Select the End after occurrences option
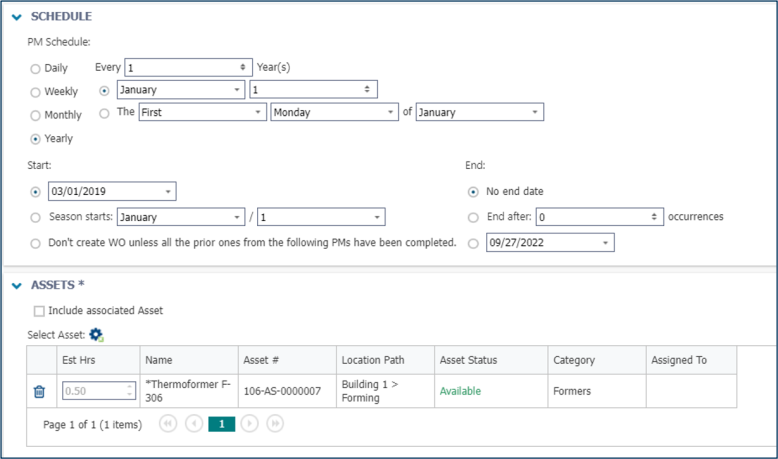This screenshot has height=459, width=778. [x=473, y=217]
